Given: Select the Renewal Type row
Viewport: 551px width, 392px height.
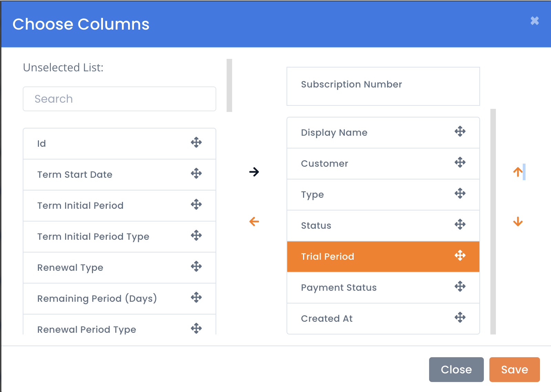Looking at the screenshot, I should click(119, 268).
